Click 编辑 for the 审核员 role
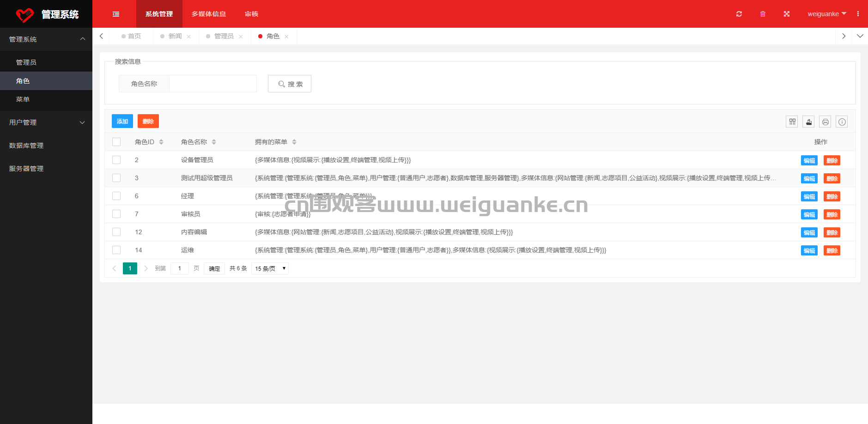Image resolution: width=868 pixels, height=424 pixels. coord(809,214)
